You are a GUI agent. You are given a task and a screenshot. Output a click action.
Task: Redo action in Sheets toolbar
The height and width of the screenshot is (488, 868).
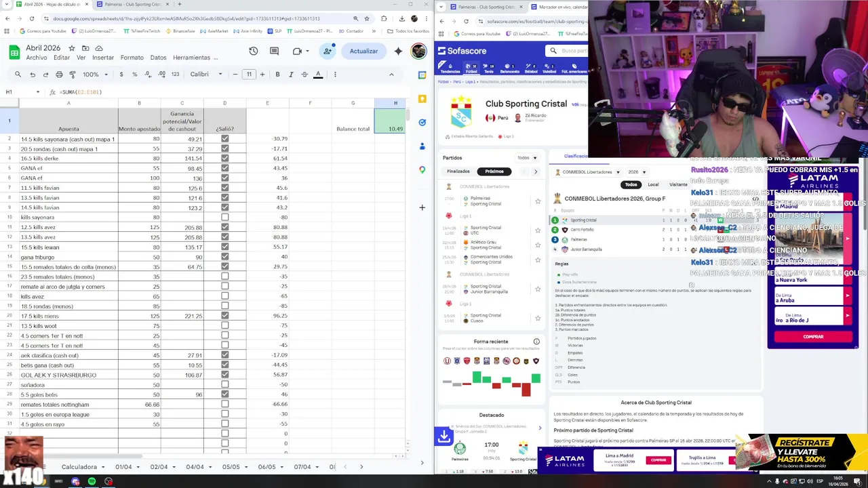coord(45,75)
